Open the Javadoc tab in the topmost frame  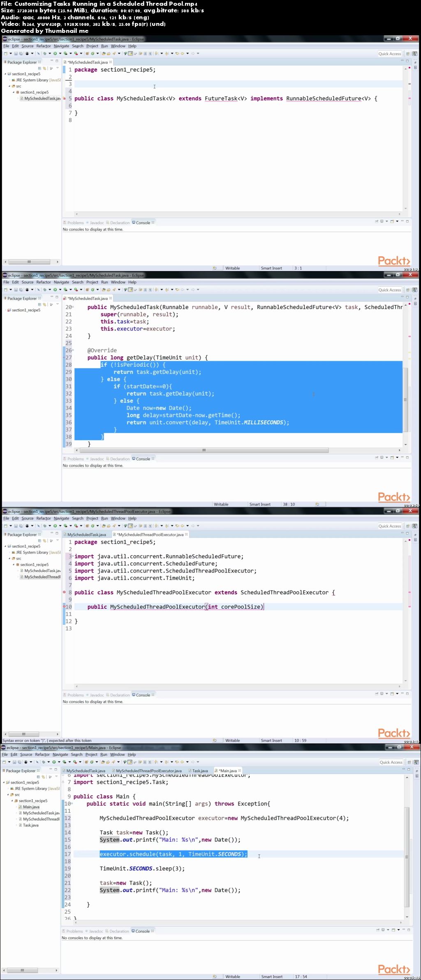pyautogui.click(x=97, y=223)
